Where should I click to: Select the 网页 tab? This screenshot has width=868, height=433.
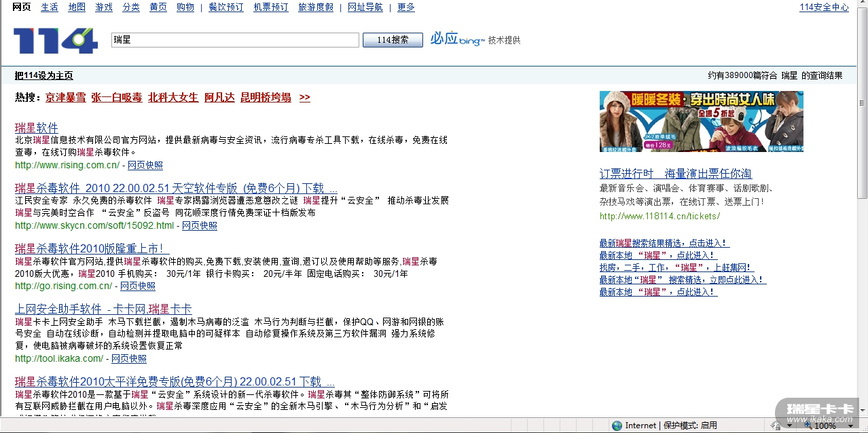22,7
